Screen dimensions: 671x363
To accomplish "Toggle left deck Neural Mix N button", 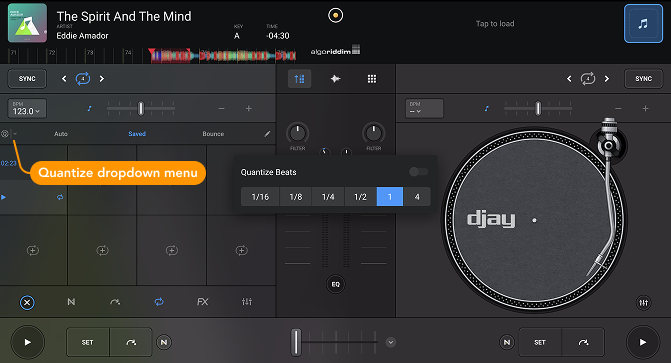I will [x=163, y=342].
